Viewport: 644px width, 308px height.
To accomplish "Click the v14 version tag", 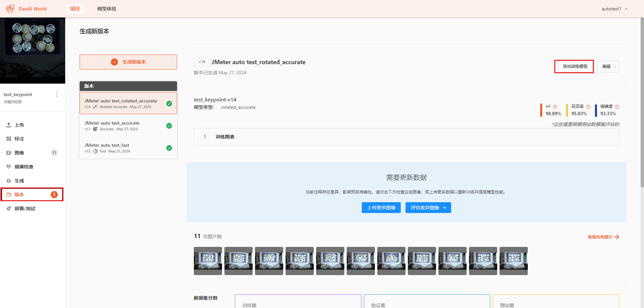I will 202,62.
